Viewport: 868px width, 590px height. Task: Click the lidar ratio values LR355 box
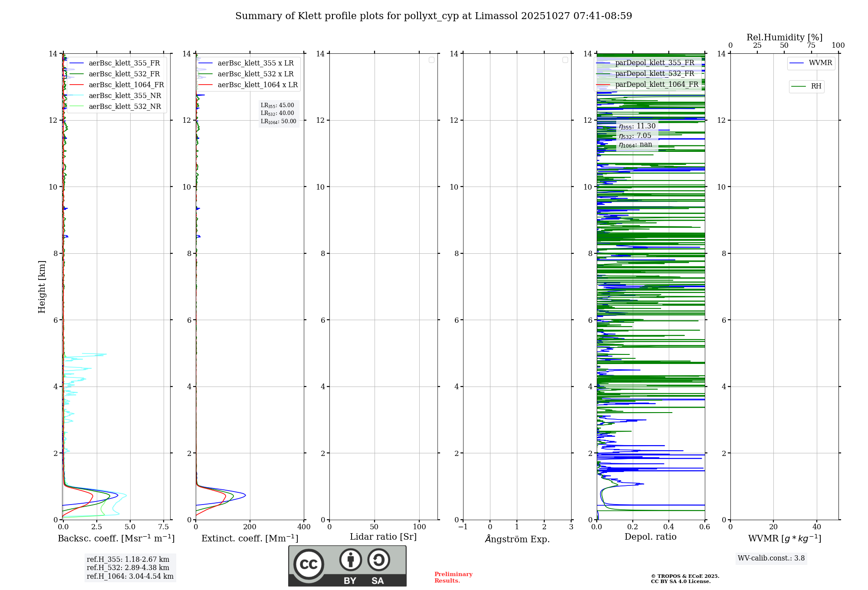pyautogui.click(x=278, y=113)
